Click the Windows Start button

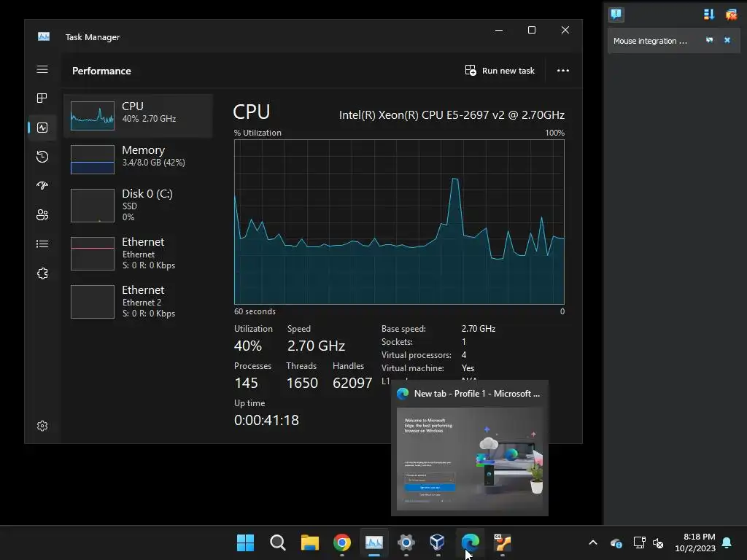pyautogui.click(x=245, y=542)
